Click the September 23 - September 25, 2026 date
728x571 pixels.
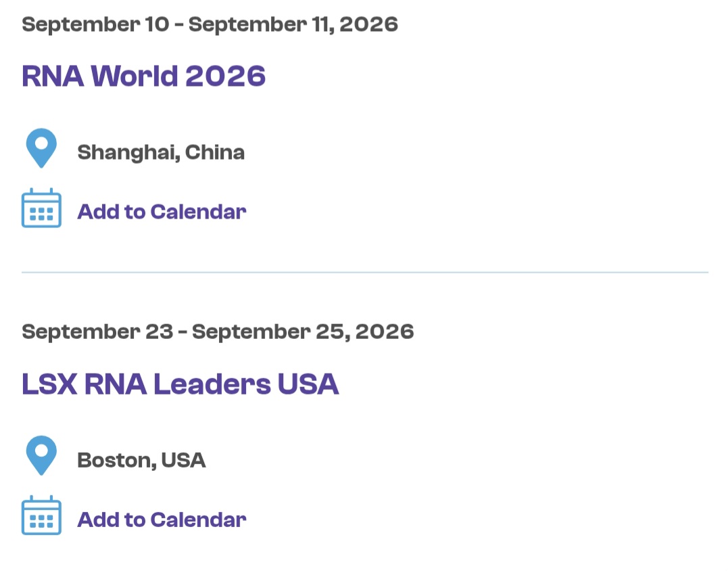pyautogui.click(x=218, y=332)
